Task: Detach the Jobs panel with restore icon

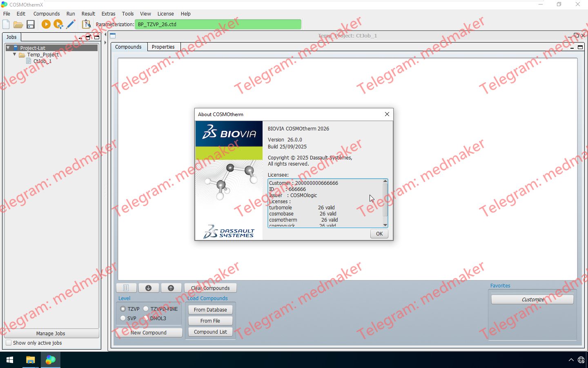Action: click(x=88, y=37)
